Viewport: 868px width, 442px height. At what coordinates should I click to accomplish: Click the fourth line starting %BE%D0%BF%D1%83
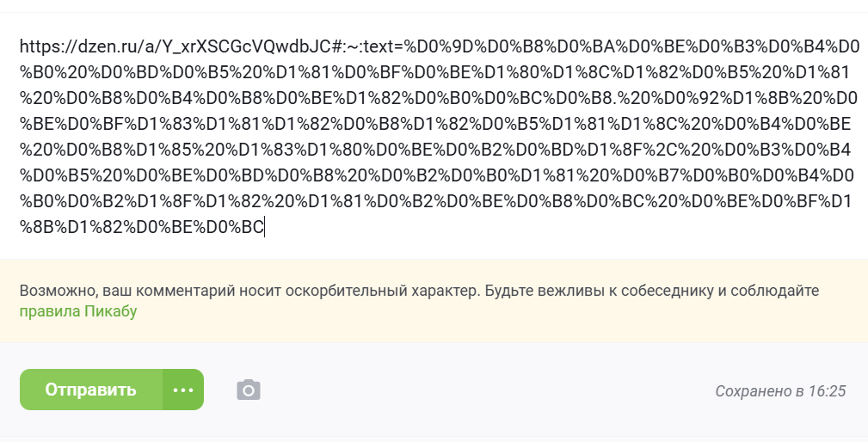pyautogui.click(x=435, y=124)
